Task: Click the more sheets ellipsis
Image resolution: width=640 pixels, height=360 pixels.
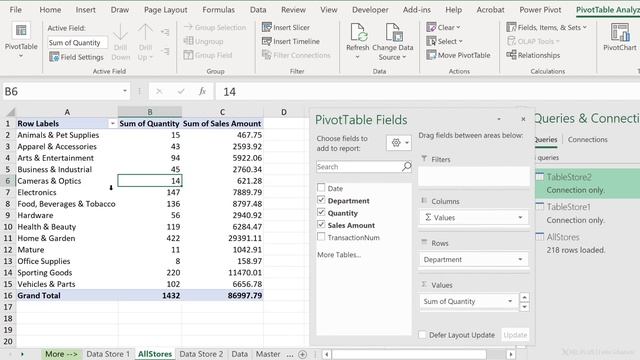Action: tap(290, 354)
